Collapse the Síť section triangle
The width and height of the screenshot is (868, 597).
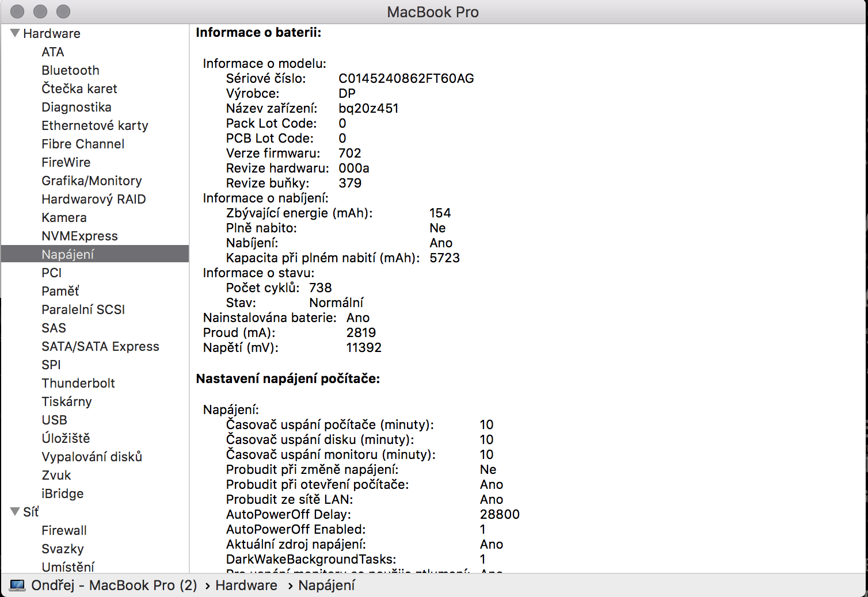pyautogui.click(x=16, y=512)
